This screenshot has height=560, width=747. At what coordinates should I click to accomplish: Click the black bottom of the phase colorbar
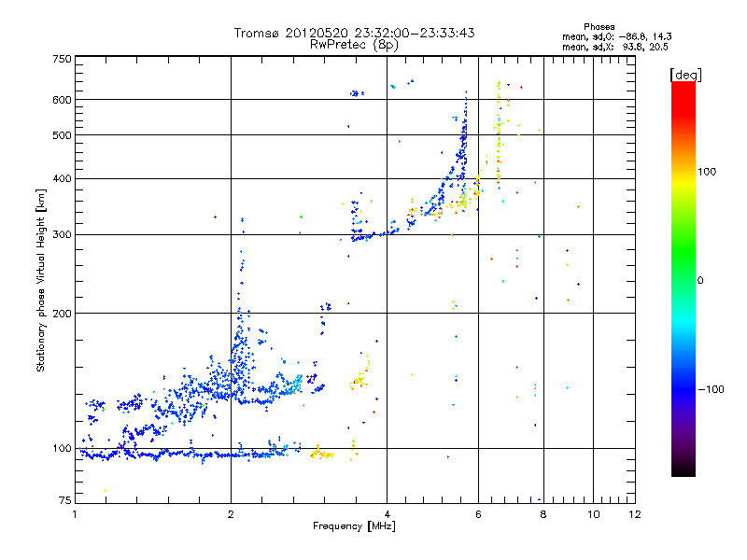tap(684, 469)
